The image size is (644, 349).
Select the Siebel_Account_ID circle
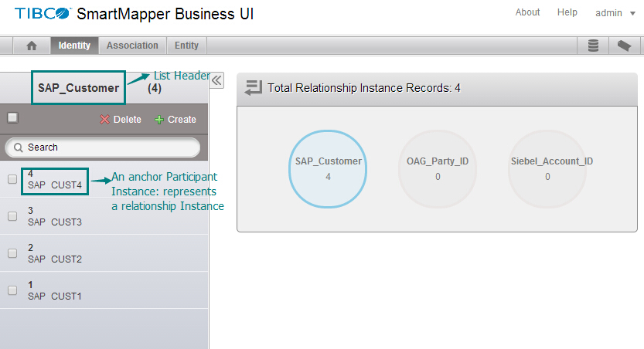547,169
